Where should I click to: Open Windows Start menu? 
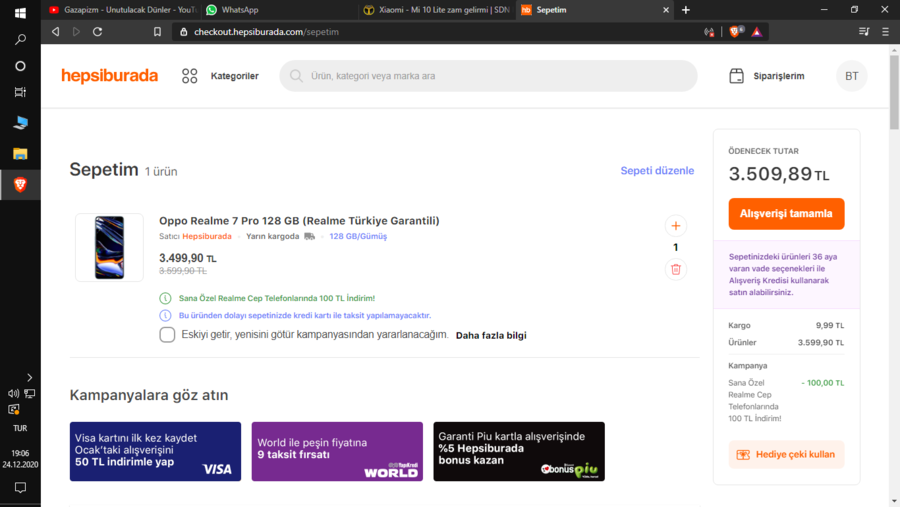pyautogui.click(x=20, y=13)
